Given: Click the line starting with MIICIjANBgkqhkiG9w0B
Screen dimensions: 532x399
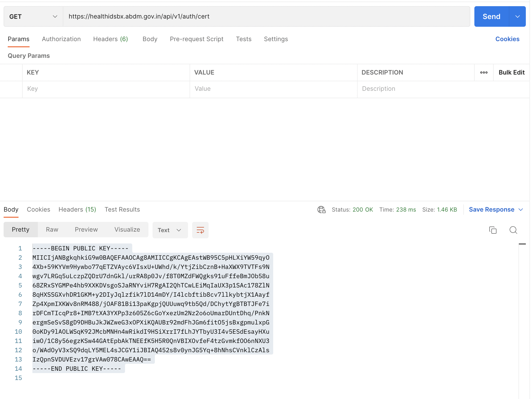Looking at the screenshot, I should point(151,258).
